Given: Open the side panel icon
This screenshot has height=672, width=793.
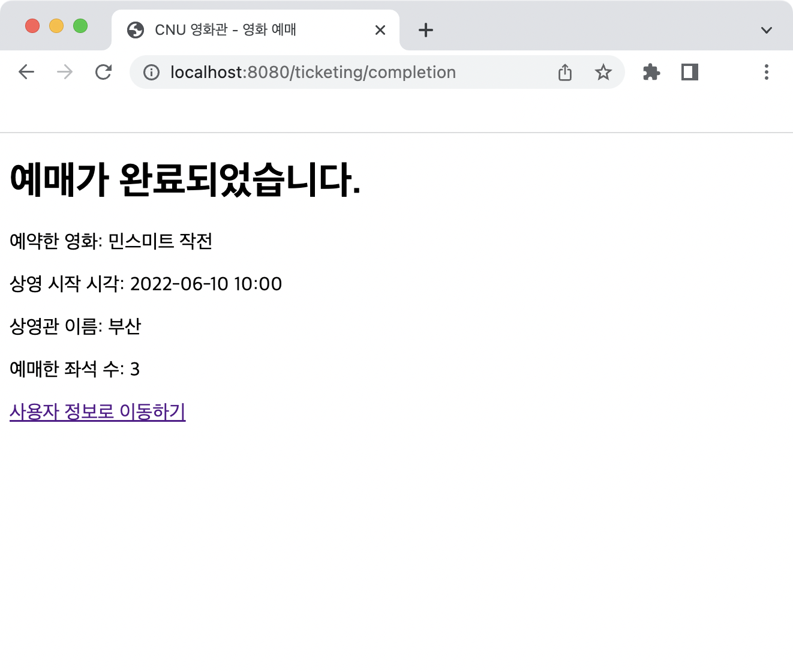Looking at the screenshot, I should [689, 72].
